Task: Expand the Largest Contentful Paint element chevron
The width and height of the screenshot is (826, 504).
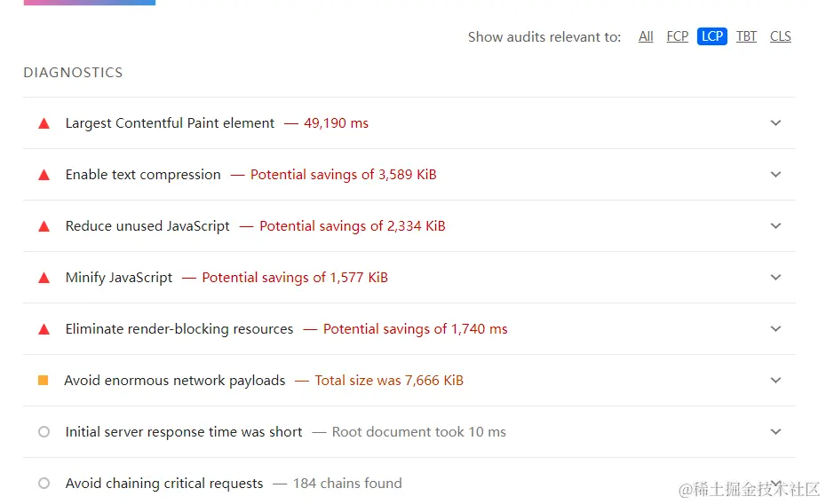Action: (x=775, y=123)
